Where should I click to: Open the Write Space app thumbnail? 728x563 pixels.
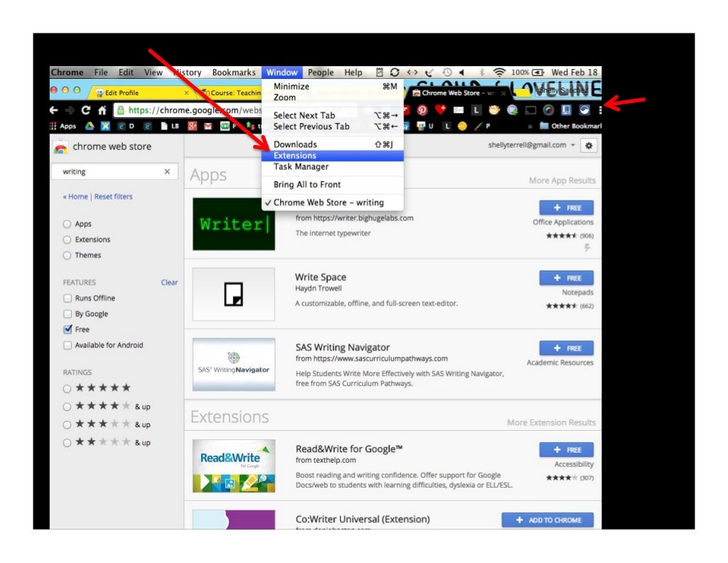tap(233, 294)
